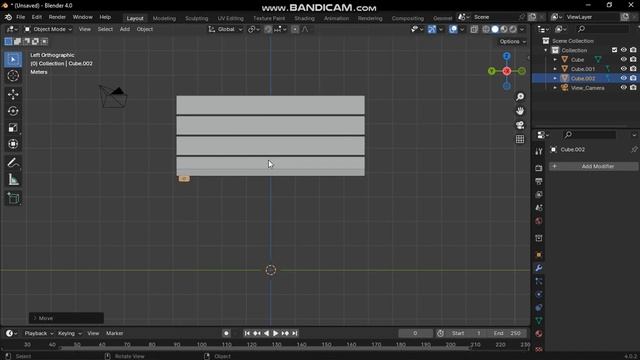The height and width of the screenshot is (360, 640).
Task: Open the Render properties tab
Action: pyautogui.click(x=539, y=168)
